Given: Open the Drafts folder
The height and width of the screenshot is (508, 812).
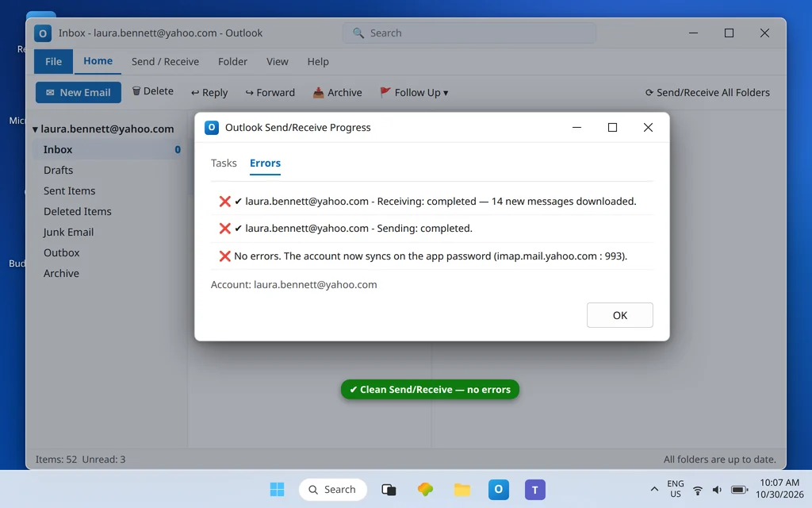Looking at the screenshot, I should 58,170.
